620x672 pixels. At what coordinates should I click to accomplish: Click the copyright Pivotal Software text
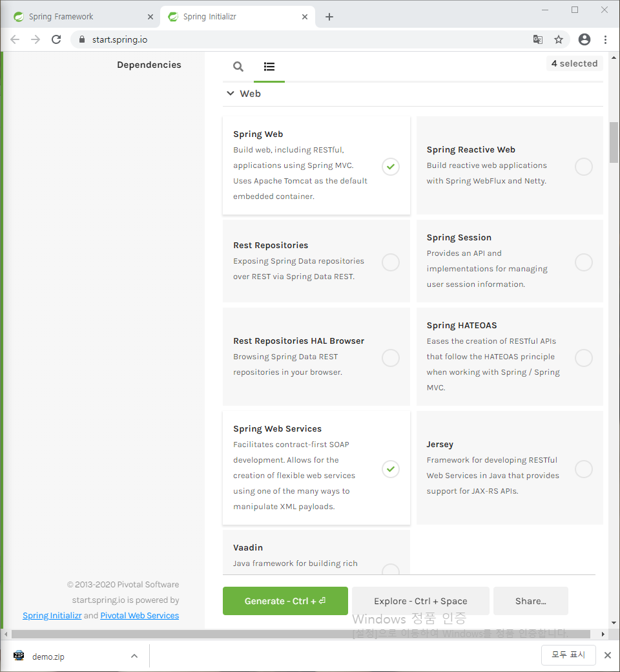(123, 585)
